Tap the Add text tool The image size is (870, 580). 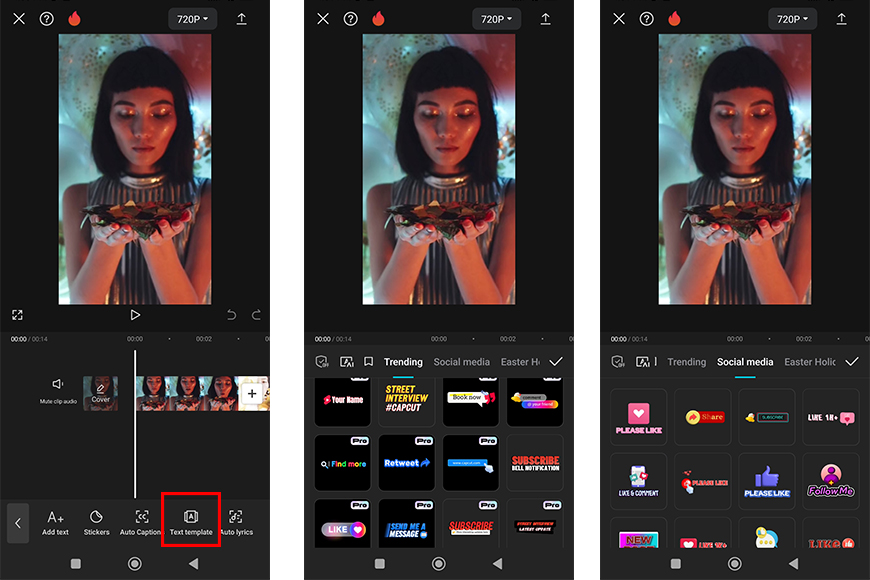point(56,521)
